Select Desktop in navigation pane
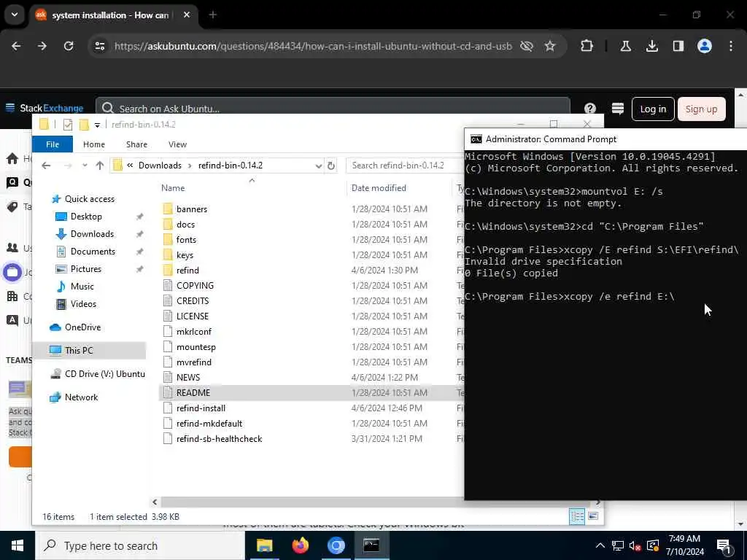Screen dimensions: 747x560 coord(86,217)
